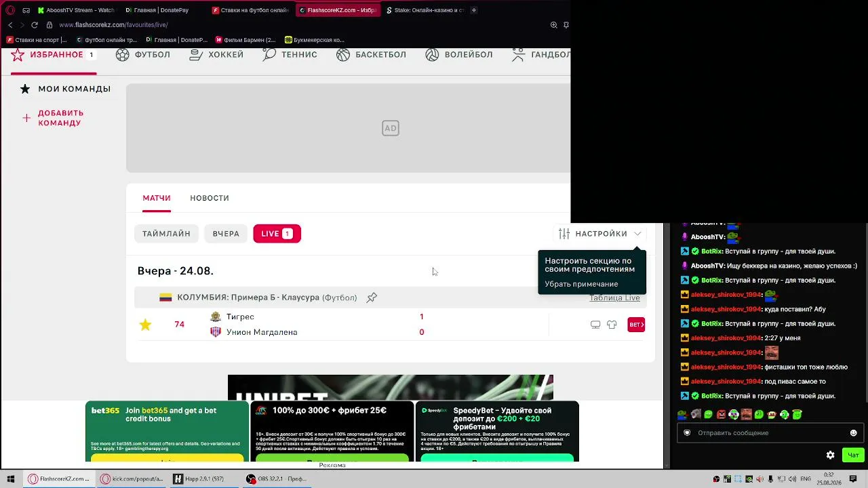Click the Настройки sliders icon
Screen dimensions: 868x488
(564, 233)
